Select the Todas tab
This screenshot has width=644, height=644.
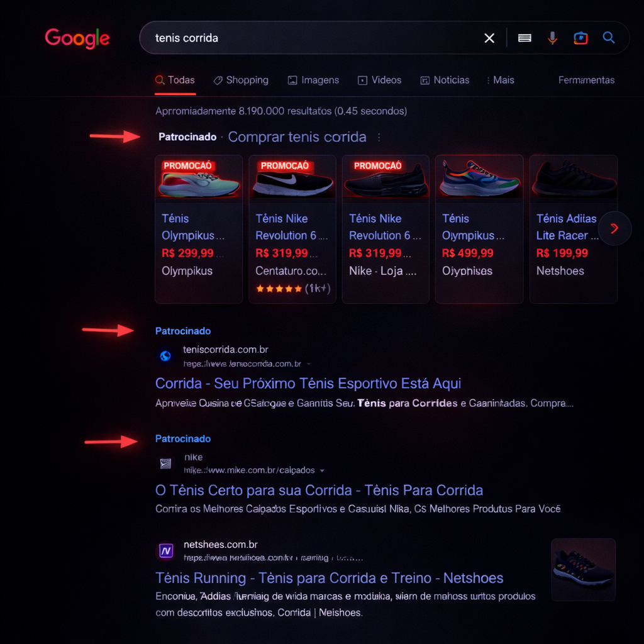pos(175,80)
